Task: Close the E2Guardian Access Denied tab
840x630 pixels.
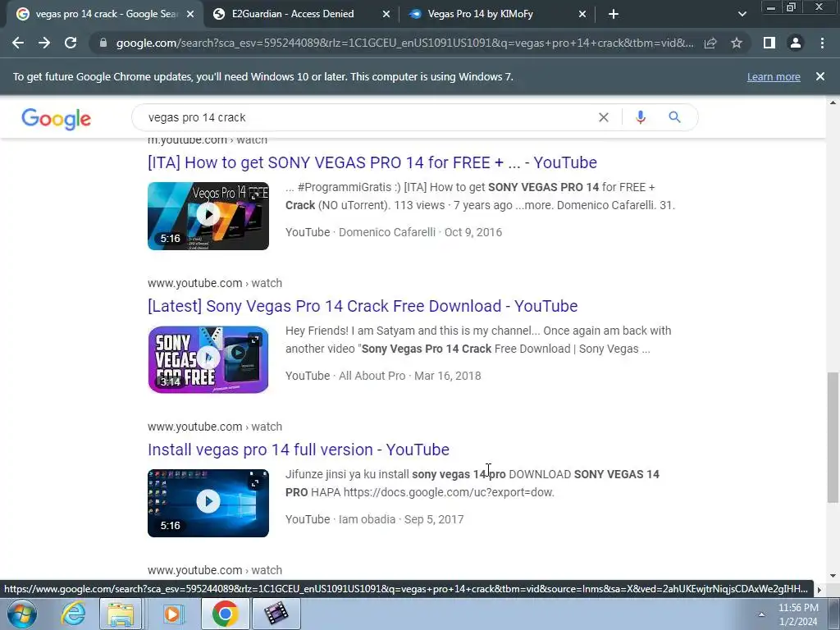Action: click(386, 15)
